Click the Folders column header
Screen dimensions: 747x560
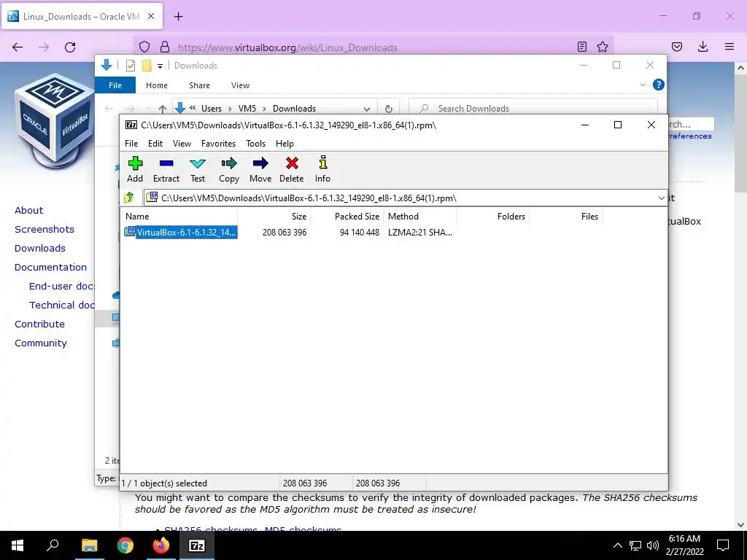pos(511,216)
